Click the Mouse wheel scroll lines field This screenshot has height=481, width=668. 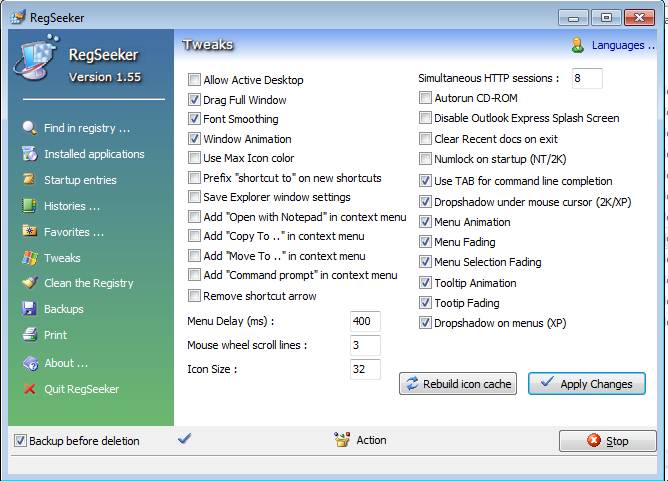[x=365, y=345]
